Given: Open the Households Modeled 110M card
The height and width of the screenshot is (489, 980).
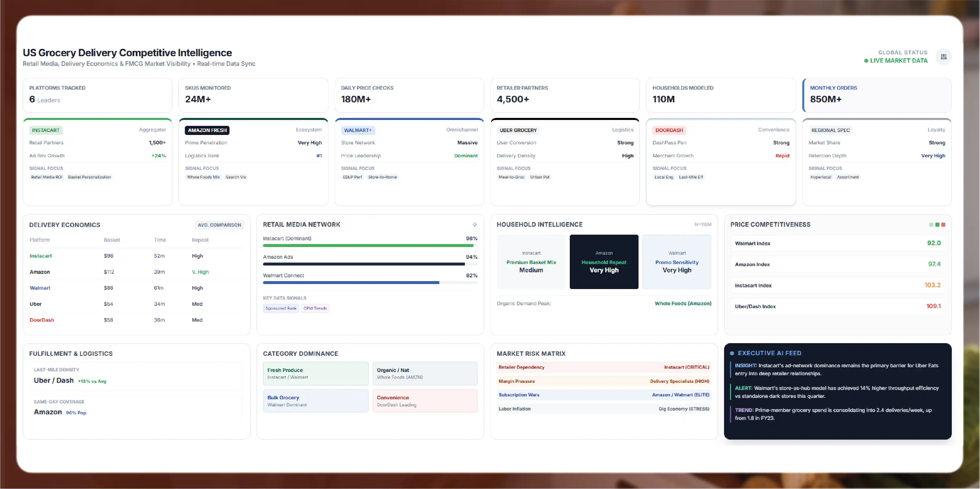Looking at the screenshot, I should [x=721, y=95].
